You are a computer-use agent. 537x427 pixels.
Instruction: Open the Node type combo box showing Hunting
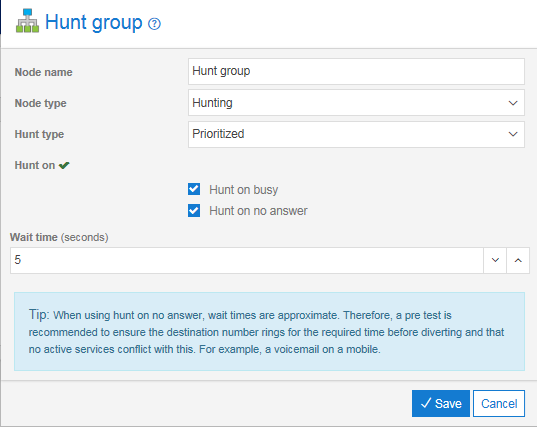[x=356, y=103]
